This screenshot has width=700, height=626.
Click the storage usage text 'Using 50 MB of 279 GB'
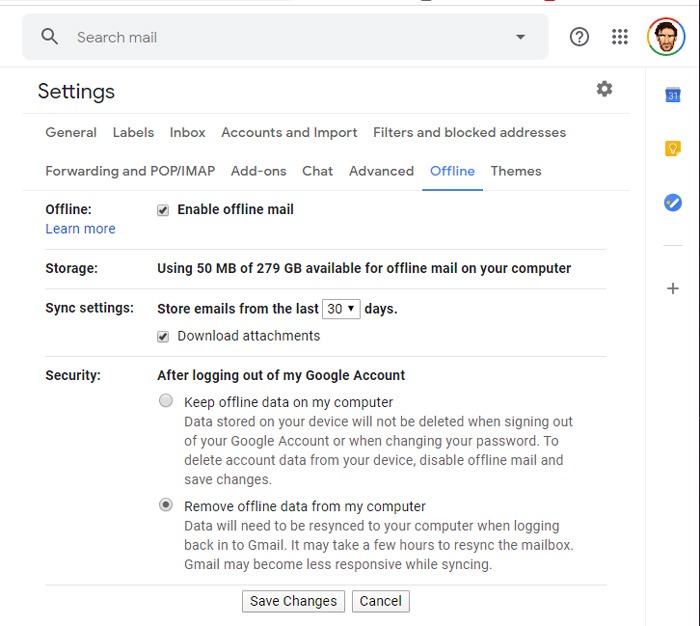point(229,268)
